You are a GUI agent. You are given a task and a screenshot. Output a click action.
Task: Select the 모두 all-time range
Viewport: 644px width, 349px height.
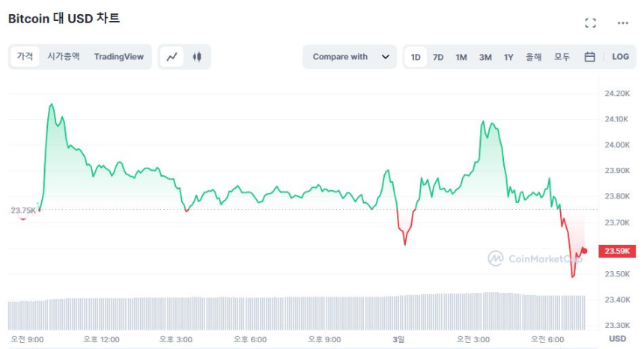[x=562, y=57]
